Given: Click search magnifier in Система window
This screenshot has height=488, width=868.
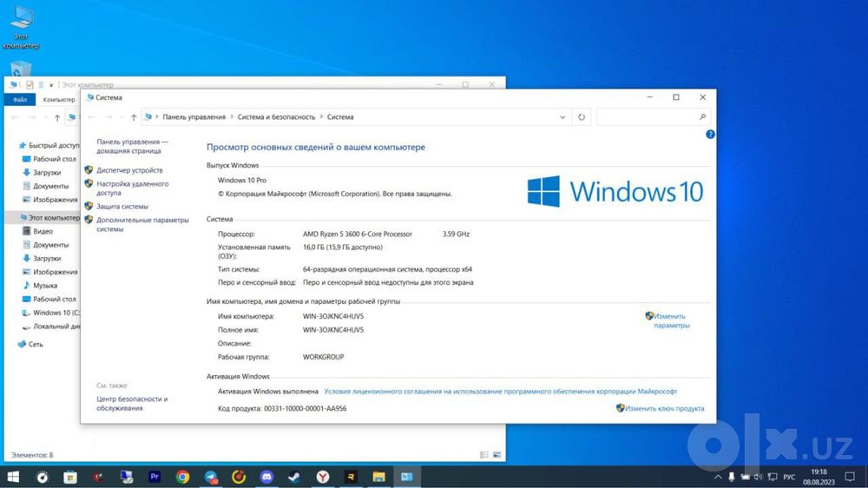Looking at the screenshot, I should pos(702,117).
